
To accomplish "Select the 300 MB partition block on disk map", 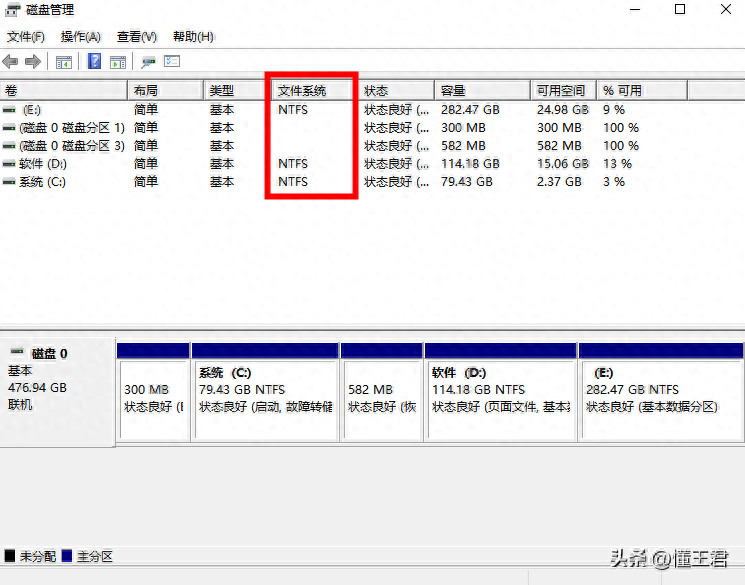I will 153,393.
